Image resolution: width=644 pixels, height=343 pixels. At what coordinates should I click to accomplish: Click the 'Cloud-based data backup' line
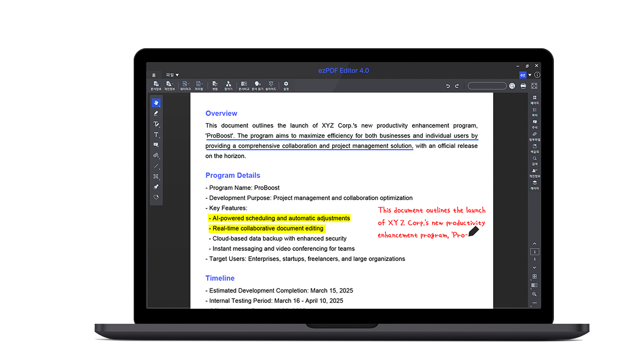[x=277, y=238]
